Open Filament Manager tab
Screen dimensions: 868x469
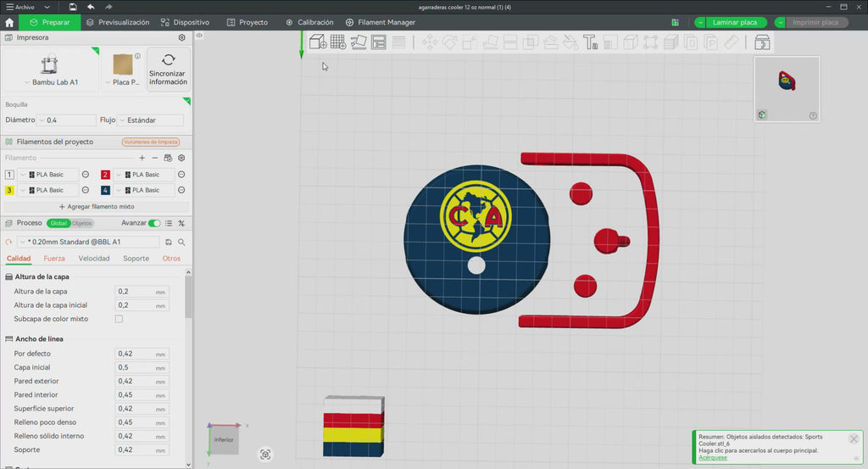point(381,23)
